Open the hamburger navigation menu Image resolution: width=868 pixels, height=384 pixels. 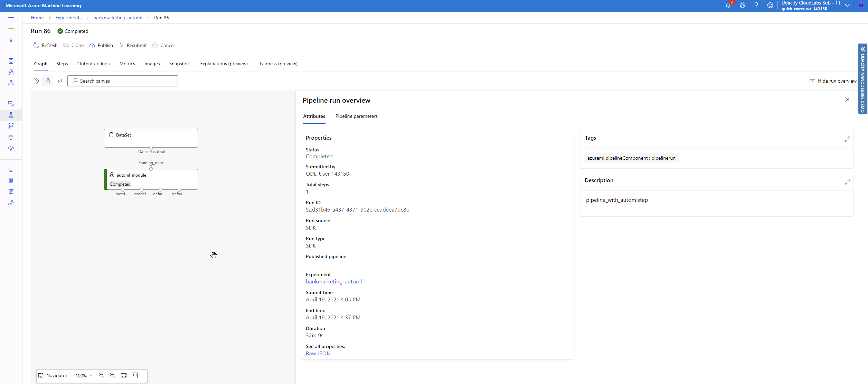pyautogui.click(x=11, y=18)
